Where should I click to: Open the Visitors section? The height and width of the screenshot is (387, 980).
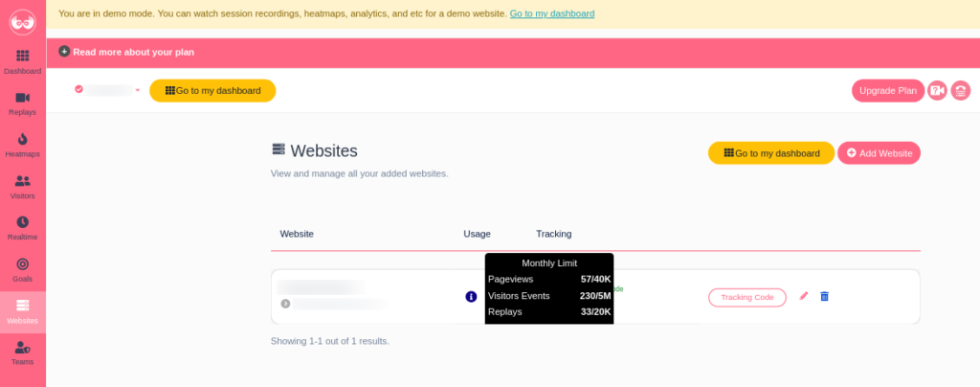pyautogui.click(x=23, y=187)
